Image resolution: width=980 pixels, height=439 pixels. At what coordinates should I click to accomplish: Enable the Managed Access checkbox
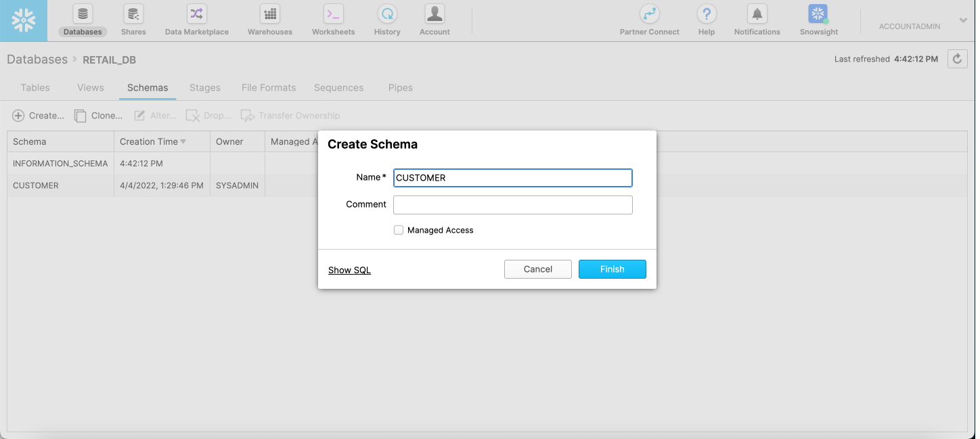point(399,230)
